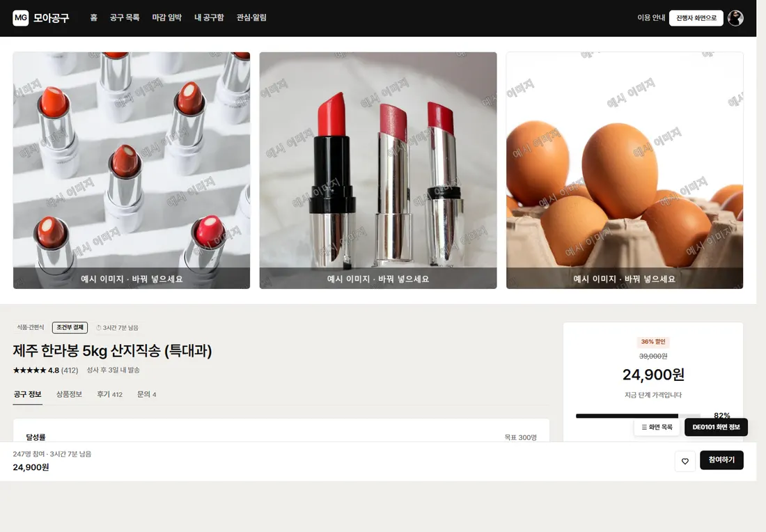Open 마감 임박 in navigation
This screenshot has width=766, height=532.
tap(166, 17)
